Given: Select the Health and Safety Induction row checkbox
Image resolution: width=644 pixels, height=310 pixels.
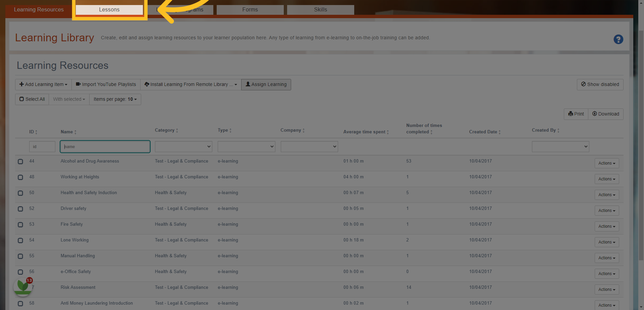Looking at the screenshot, I should 20,193.
